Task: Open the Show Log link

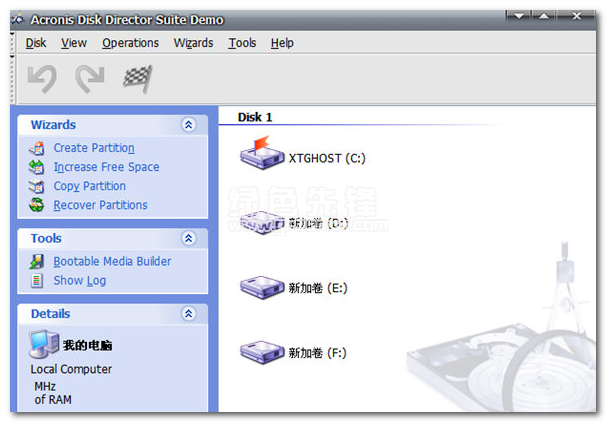Action: (80, 281)
